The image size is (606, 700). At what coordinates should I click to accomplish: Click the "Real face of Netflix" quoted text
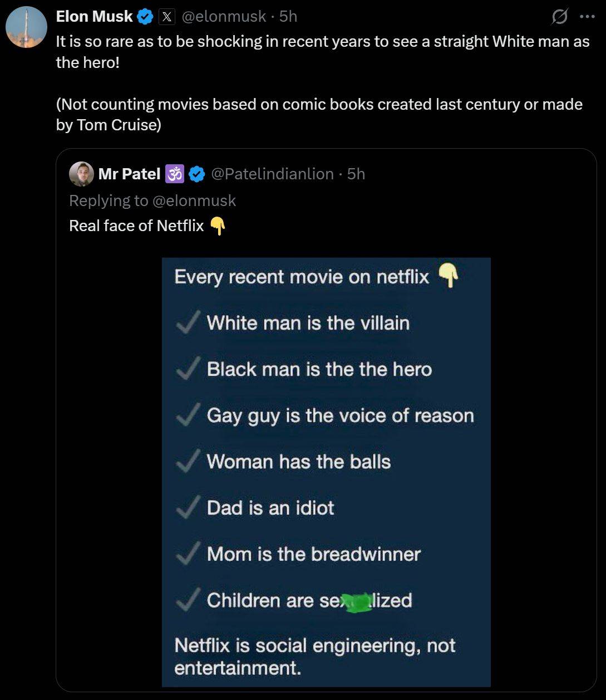click(137, 226)
